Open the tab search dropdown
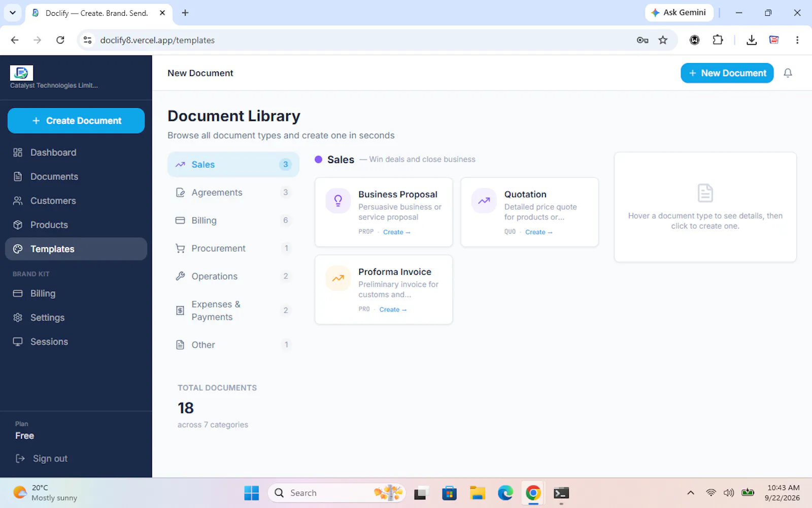This screenshot has width=812, height=508. [x=13, y=13]
